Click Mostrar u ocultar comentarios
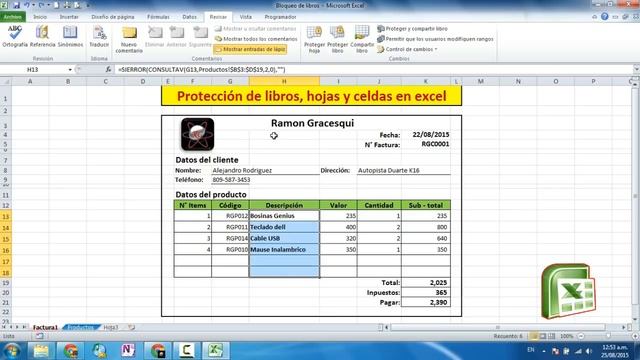Screen dimensions: 640x360 coord(256,29)
